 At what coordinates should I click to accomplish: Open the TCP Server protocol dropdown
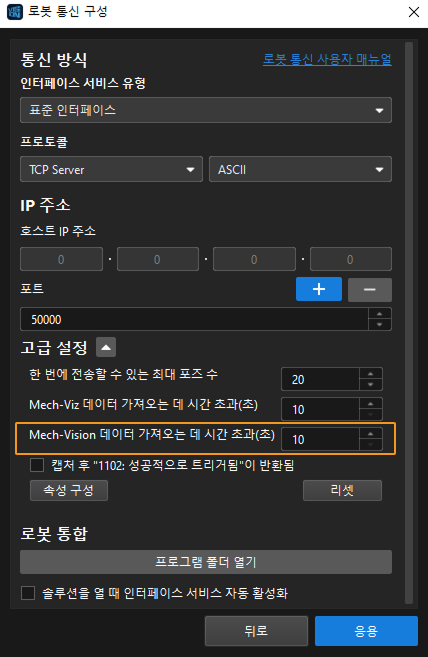coord(111,169)
